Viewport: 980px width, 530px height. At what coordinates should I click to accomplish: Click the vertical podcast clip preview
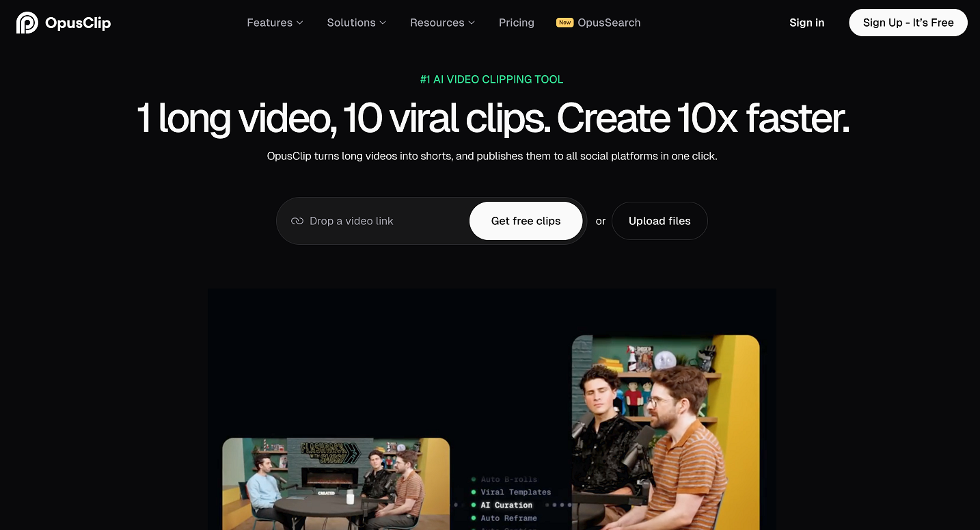666,432
